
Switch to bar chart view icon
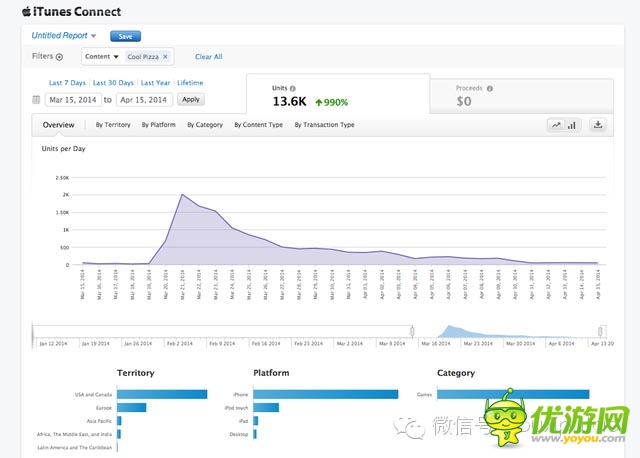tap(572, 125)
